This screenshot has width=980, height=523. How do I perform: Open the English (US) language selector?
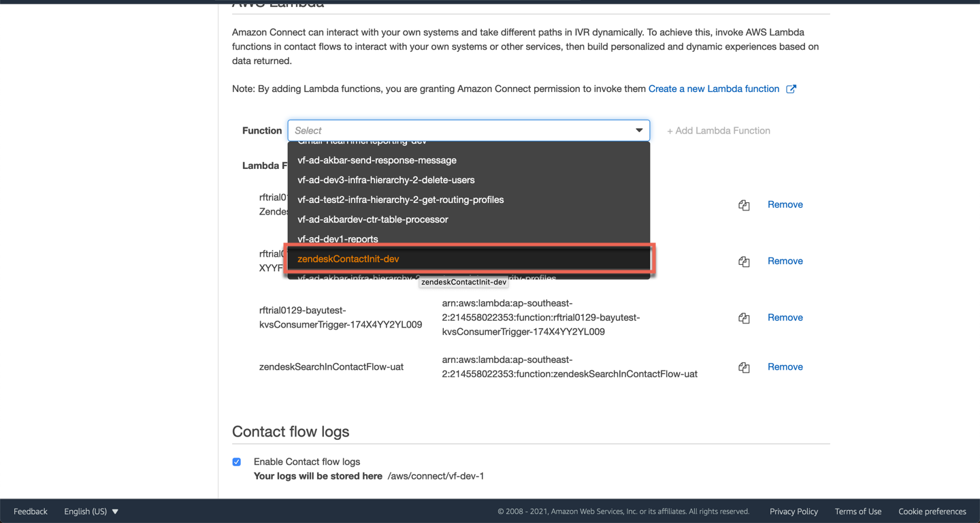coord(91,511)
